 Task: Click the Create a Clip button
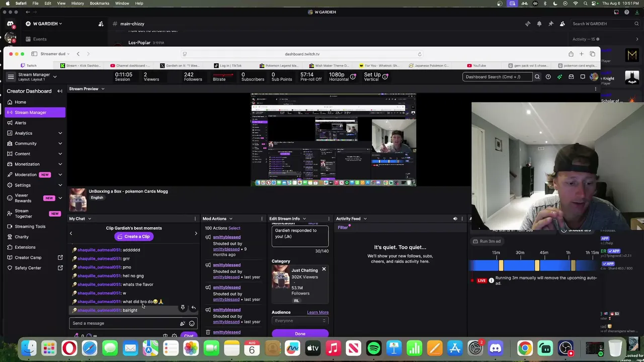[x=134, y=236]
